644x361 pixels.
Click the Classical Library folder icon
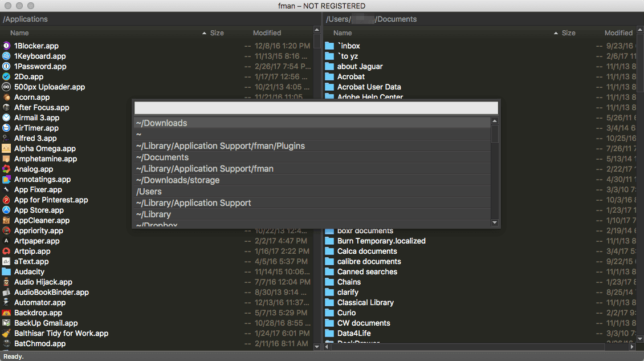coord(329,303)
